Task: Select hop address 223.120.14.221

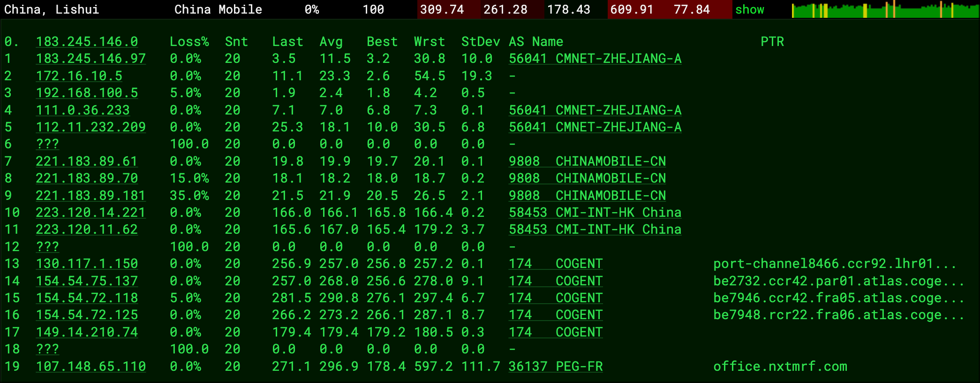Action: [90, 213]
